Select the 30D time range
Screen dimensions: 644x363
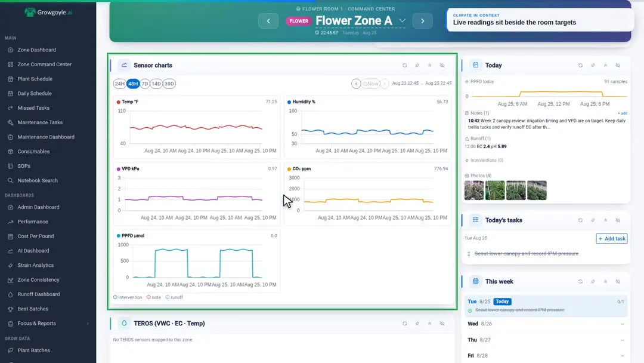169,84
